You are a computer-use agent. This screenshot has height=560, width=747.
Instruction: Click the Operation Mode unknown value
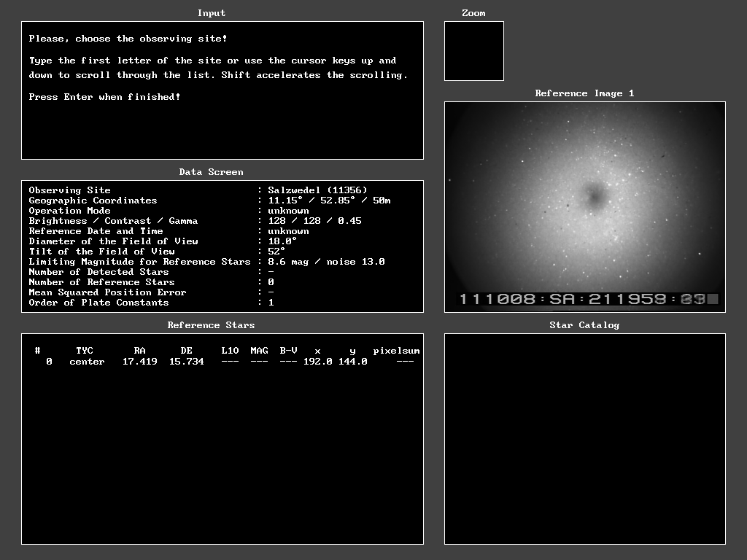(x=288, y=211)
